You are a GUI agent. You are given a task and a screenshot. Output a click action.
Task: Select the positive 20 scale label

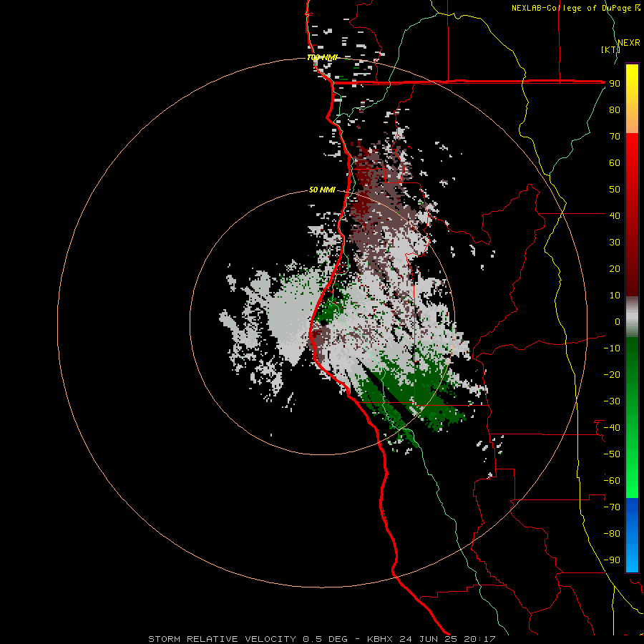click(x=615, y=269)
